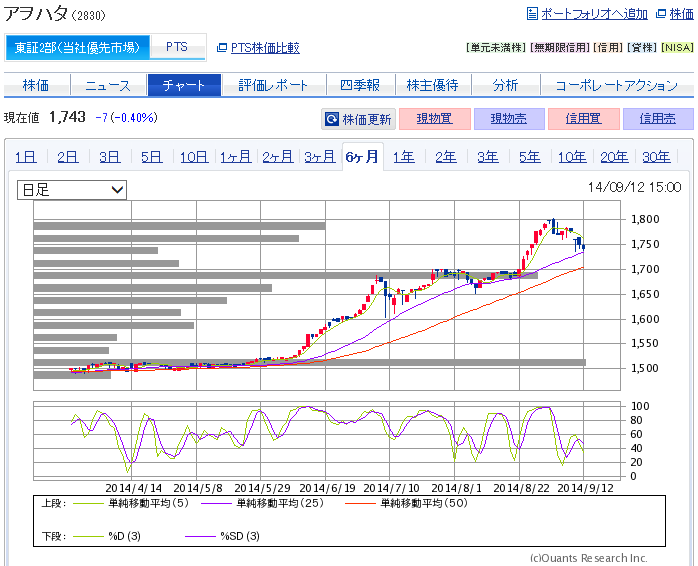This screenshot has height=566, width=698.
Task: Click the 現物売 button
Action: point(509,119)
